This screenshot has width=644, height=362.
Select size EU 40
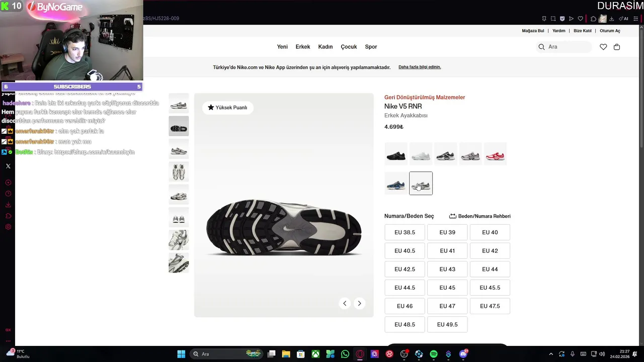pos(490,232)
